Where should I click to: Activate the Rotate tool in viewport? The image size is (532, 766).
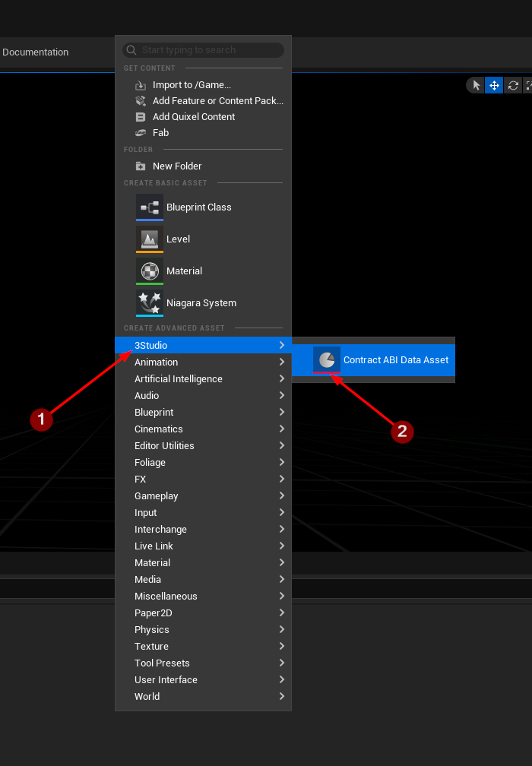pyautogui.click(x=513, y=85)
